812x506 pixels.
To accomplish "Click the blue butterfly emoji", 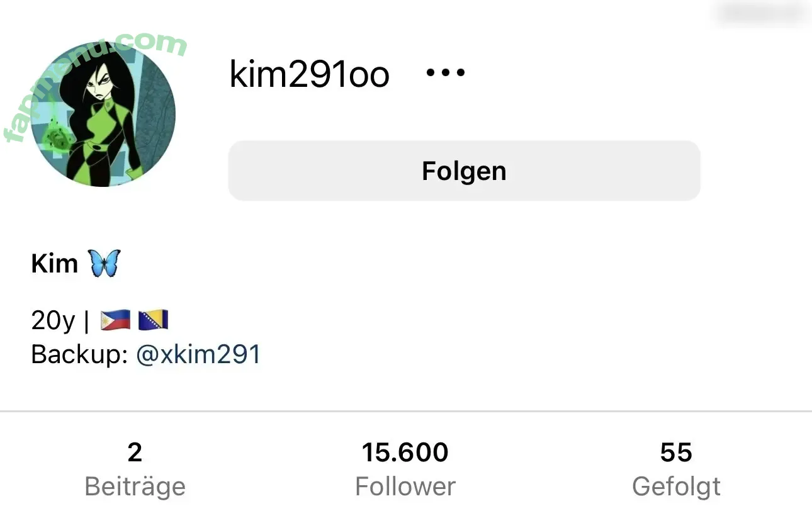I will pyautogui.click(x=104, y=262).
